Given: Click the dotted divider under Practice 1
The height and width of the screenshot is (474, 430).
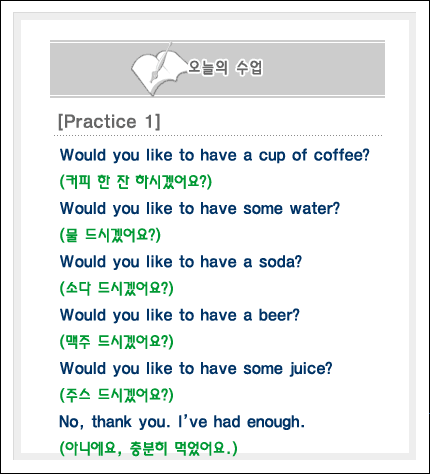Looking at the screenshot, I should 218,136.
